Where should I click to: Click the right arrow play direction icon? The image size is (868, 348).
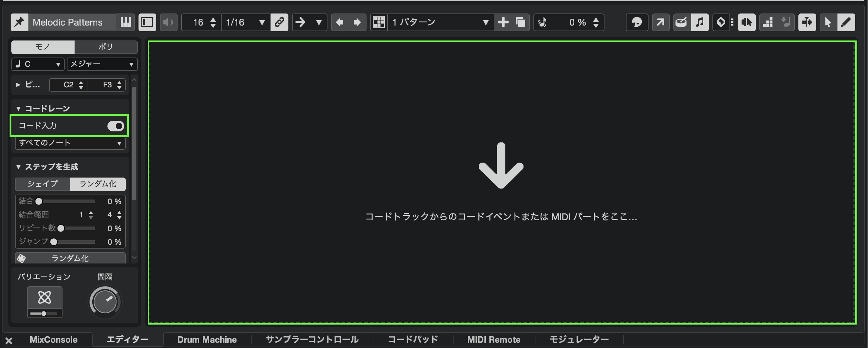click(301, 22)
